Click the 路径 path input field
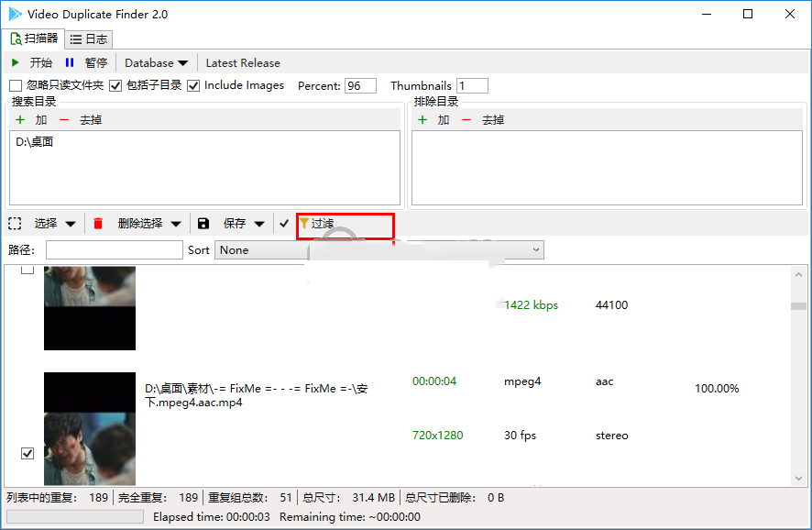This screenshot has height=530, width=812. pyautogui.click(x=115, y=249)
